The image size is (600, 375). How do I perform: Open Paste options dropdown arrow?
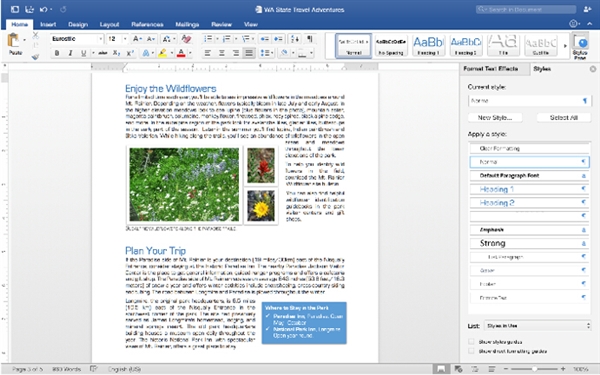point(24,40)
